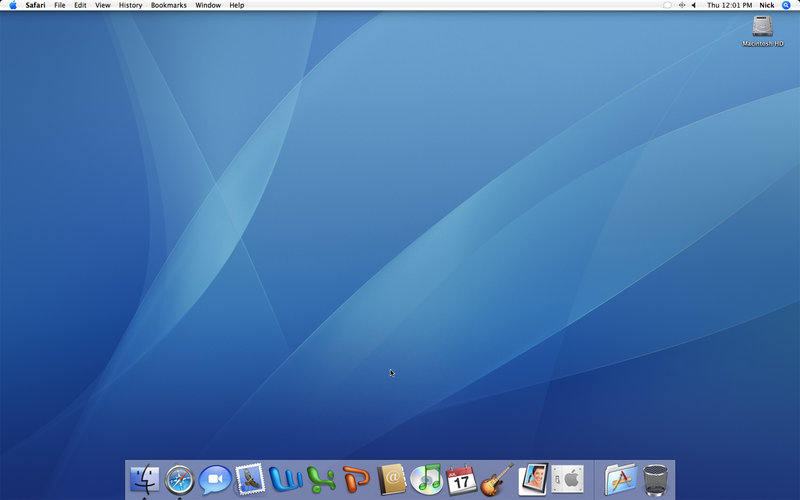Click the Trash in the Dock
This screenshot has width=800, height=500.
(655, 480)
